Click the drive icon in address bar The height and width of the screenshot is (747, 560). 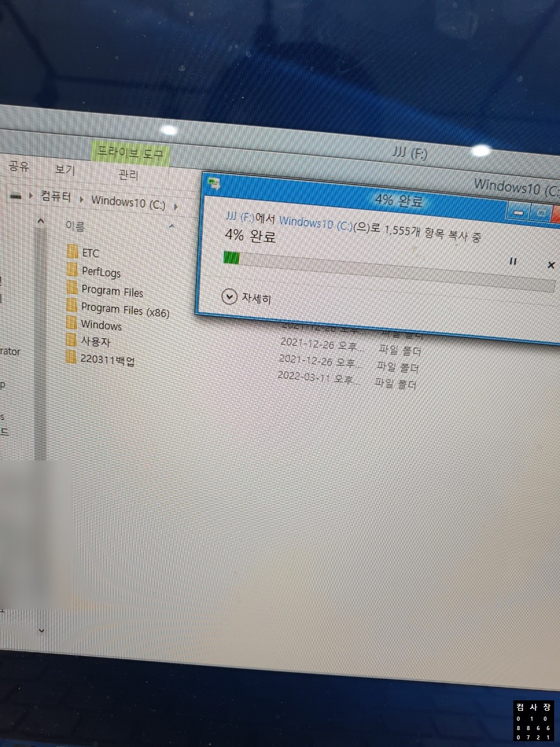click(x=16, y=197)
